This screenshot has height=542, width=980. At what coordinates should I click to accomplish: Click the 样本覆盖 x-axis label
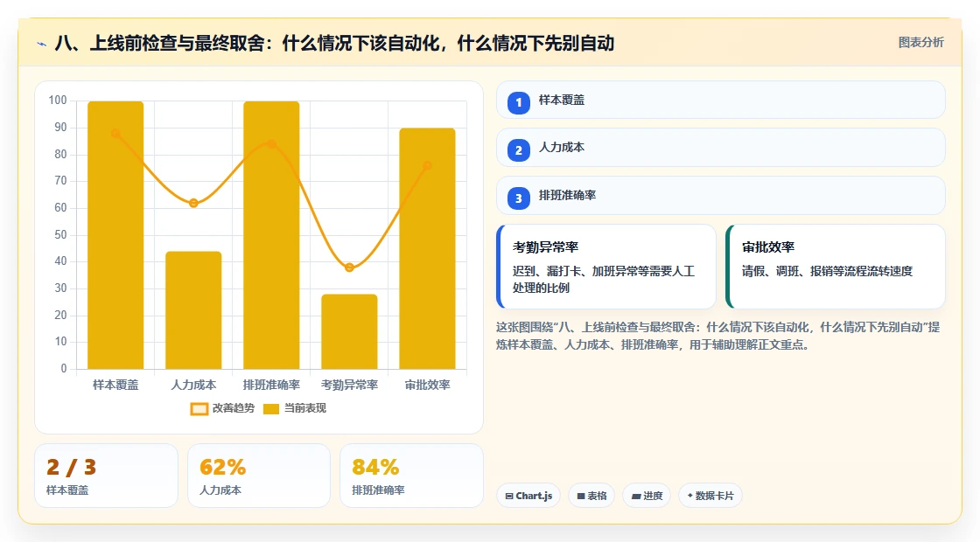(x=115, y=385)
